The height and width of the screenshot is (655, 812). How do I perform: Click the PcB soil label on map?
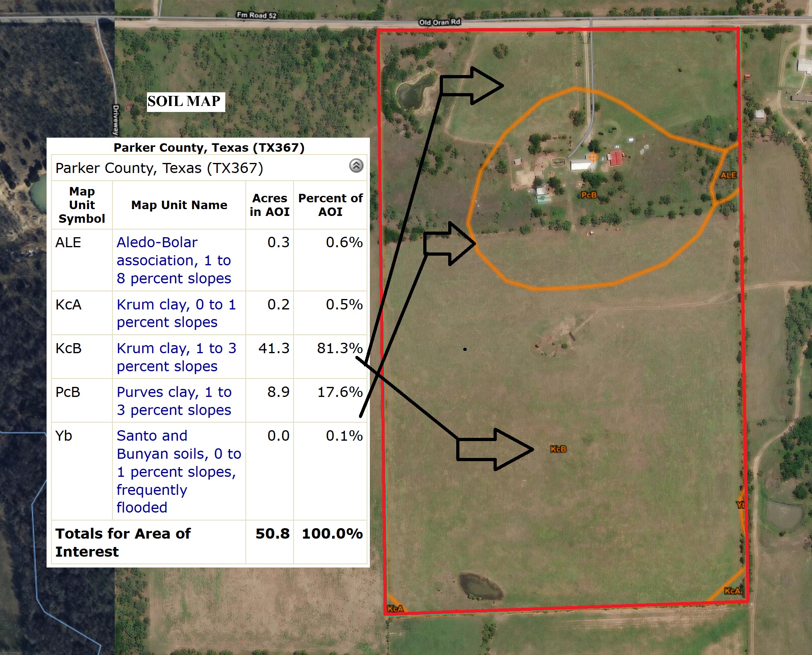(x=589, y=195)
